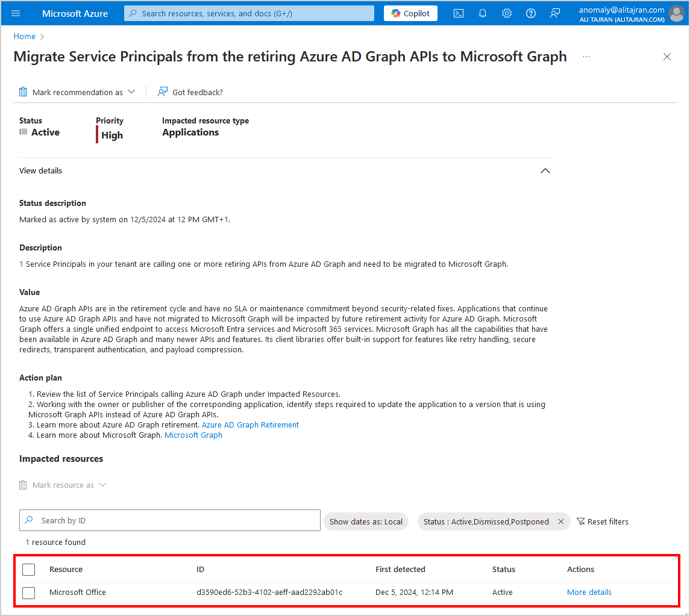Select the ID d3590ed6-52b3-4102-aeff-aad2292ab01c
Viewport: 690px width, 616px height.
pos(269,593)
